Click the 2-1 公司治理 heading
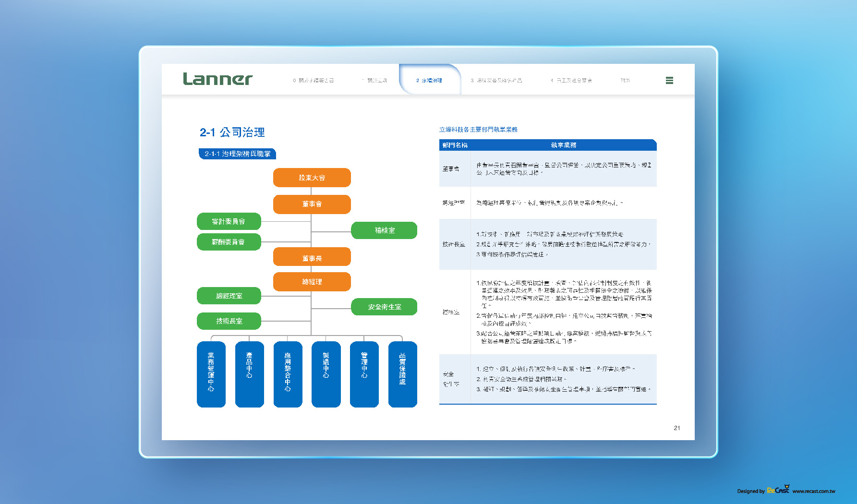 click(232, 132)
